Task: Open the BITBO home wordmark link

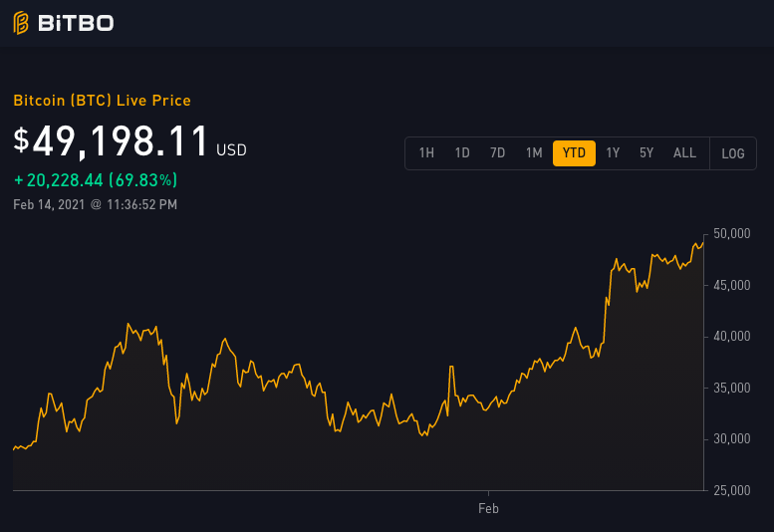Action: 76,23
